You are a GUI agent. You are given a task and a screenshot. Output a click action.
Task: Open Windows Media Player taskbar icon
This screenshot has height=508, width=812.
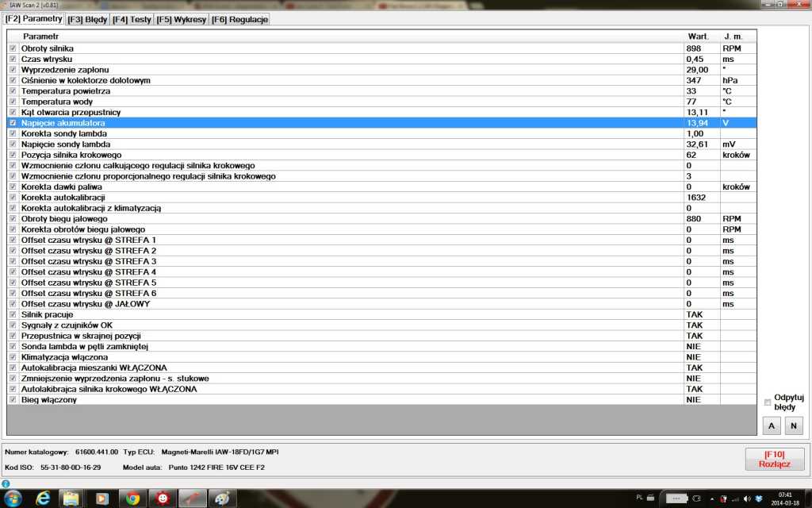click(x=101, y=498)
